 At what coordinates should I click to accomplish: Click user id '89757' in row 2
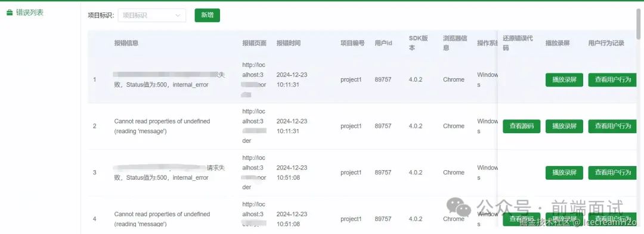(383, 127)
